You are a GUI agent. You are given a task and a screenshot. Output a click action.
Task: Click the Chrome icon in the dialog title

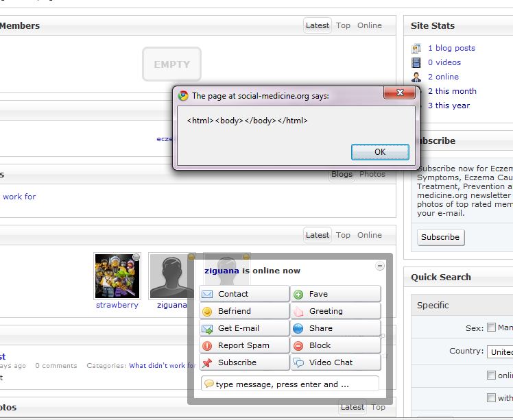click(183, 96)
